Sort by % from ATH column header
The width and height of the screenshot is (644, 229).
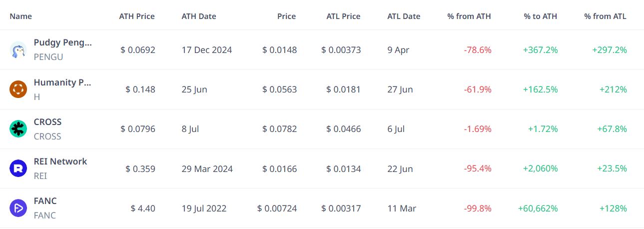(469, 16)
